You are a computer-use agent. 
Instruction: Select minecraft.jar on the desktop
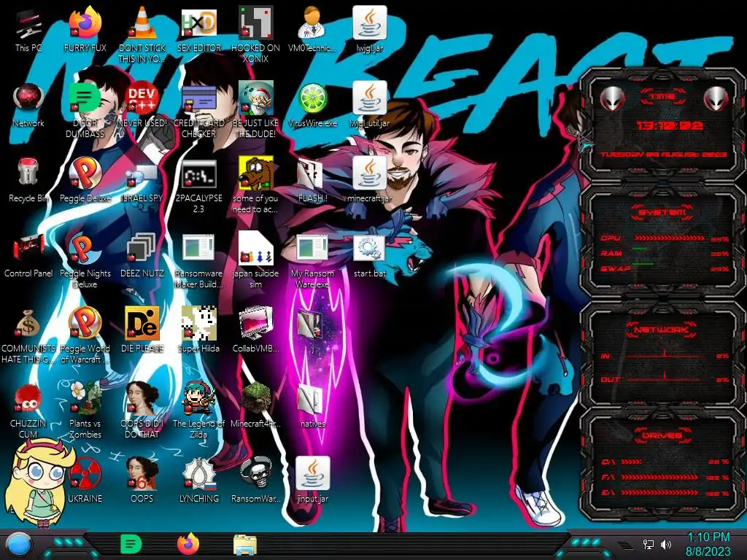[x=369, y=181]
